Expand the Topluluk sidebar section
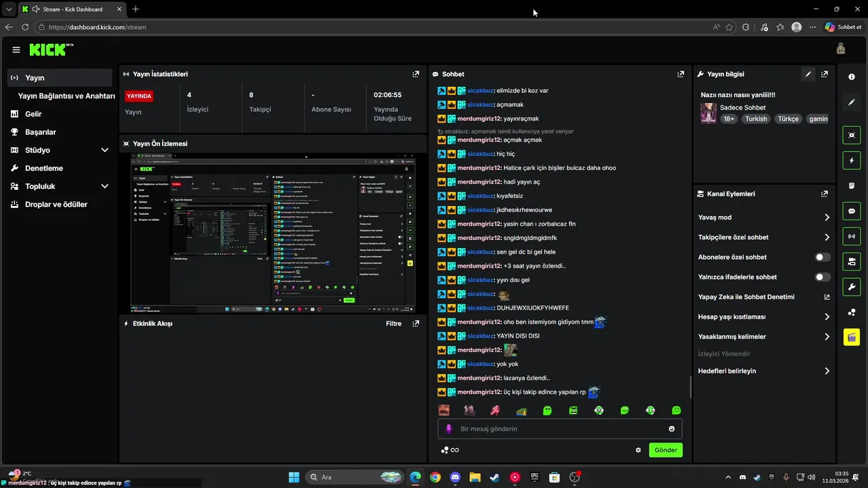 tap(104, 186)
